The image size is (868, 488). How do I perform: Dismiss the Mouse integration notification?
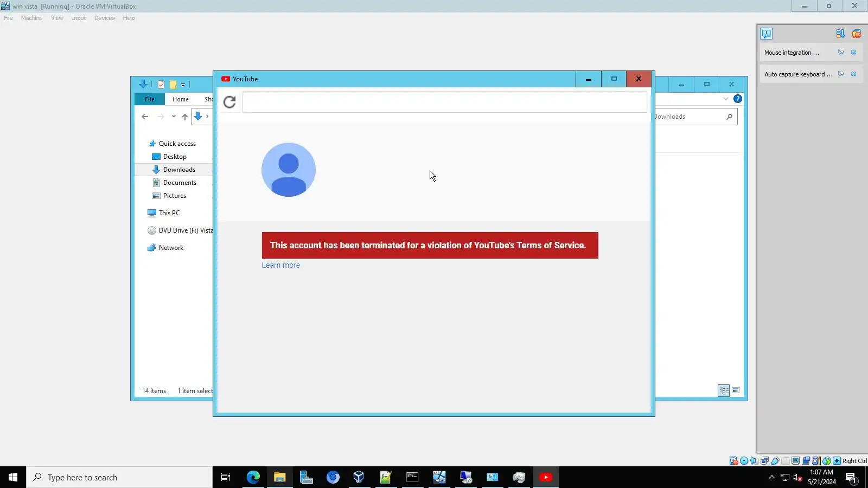pyautogui.click(x=853, y=53)
